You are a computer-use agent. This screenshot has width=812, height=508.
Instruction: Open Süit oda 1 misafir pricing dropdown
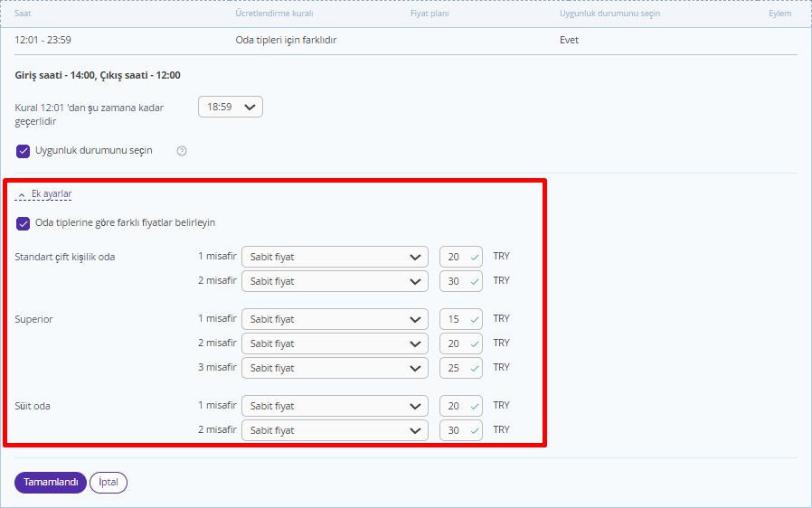(335, 406)
